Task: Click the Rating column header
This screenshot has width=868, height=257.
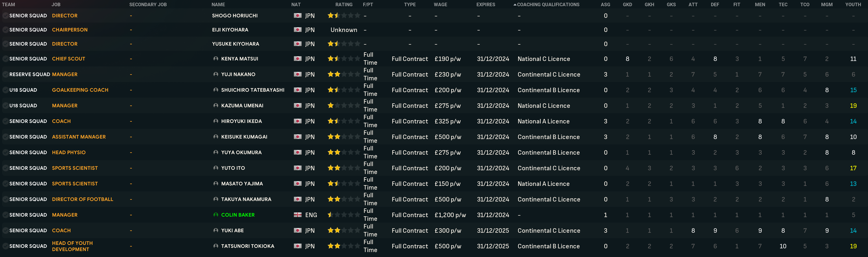Action: point(344,5)
